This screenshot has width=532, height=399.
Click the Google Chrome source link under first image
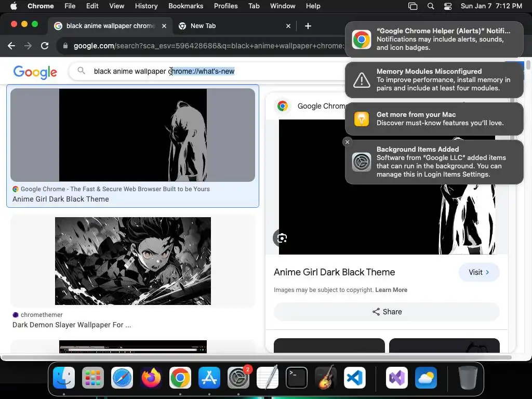click(x=111, y=189)
